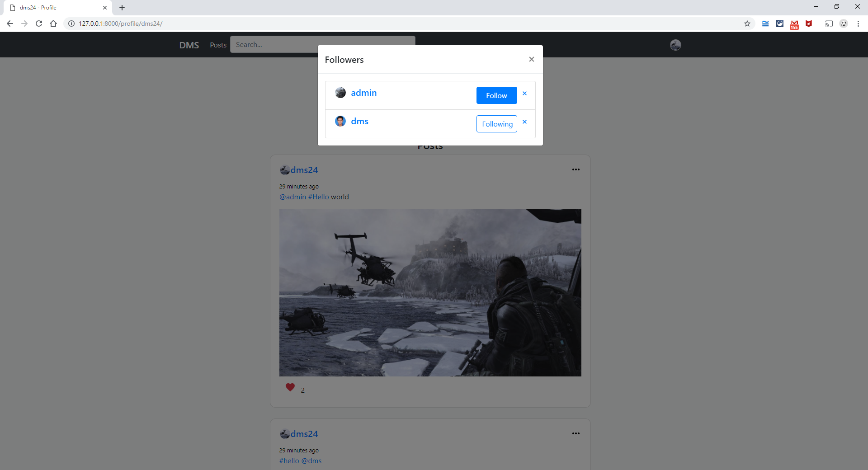
Task: Open the browser home page
Action: (x=53, y=23)
